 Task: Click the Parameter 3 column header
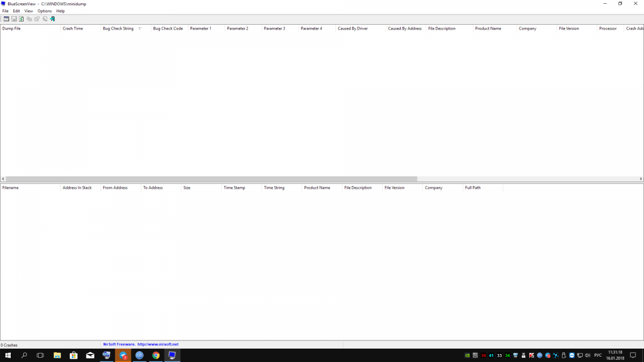coord(280,28)
